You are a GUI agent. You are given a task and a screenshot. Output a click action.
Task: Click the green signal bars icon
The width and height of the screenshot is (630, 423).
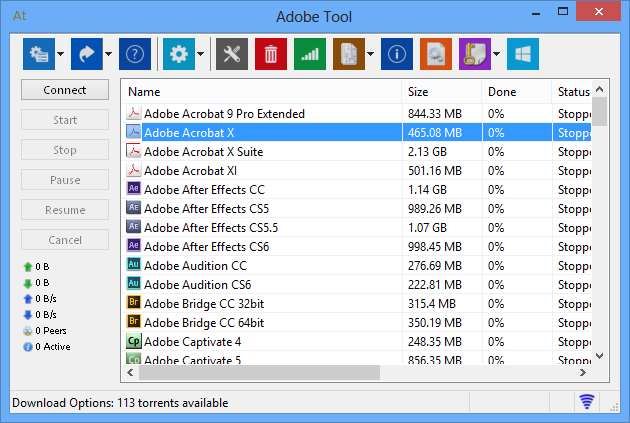coord(310,54)
